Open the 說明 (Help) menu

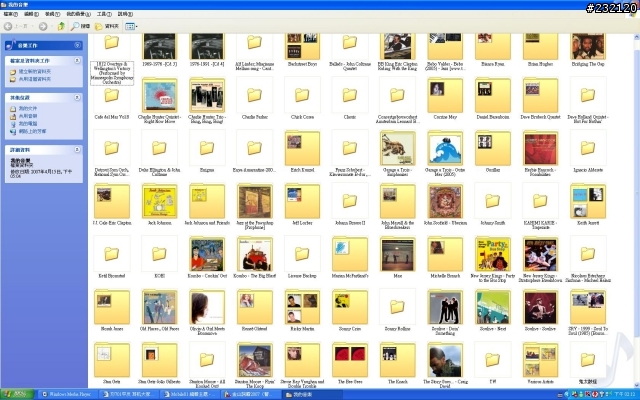(x=125, y=14)
